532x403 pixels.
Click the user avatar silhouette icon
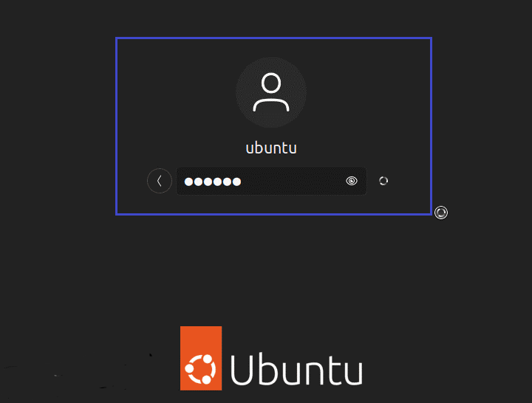click(x=271, y=92)
